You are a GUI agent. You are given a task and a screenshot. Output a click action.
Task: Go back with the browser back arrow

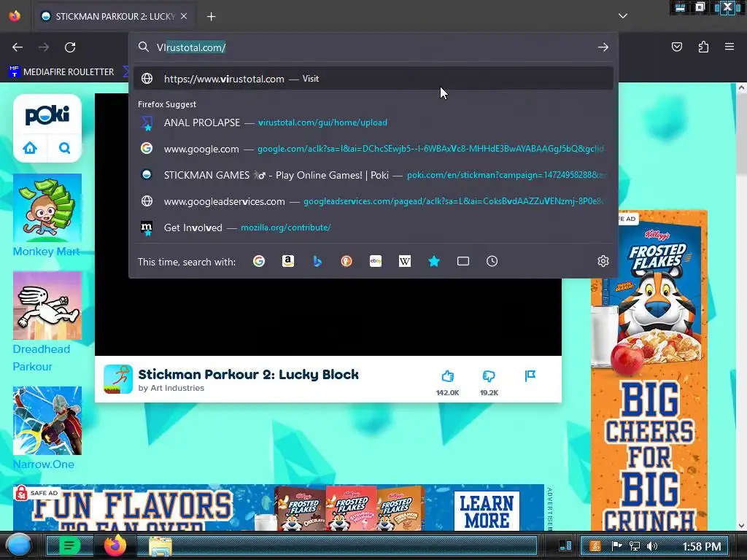[x=18, y=47]
